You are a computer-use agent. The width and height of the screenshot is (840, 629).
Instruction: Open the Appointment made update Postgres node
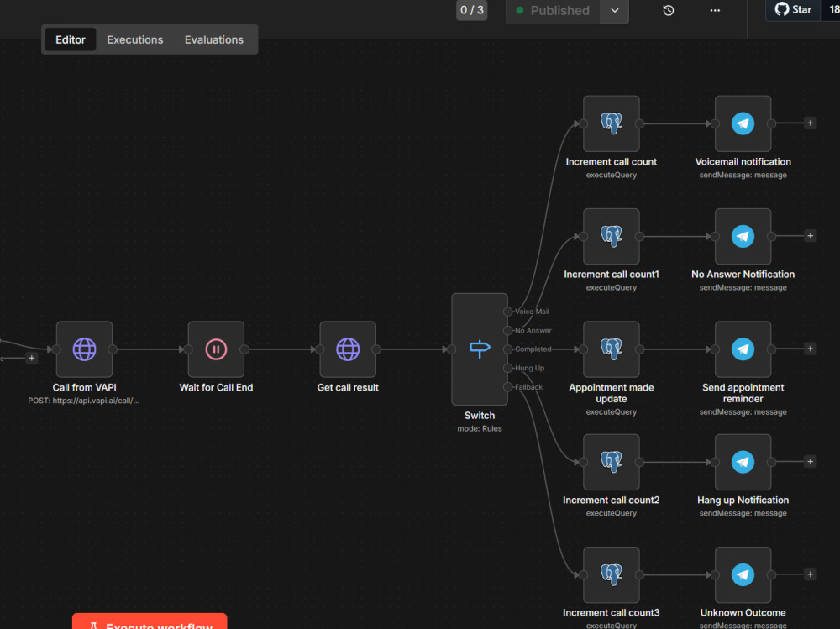click(612, 349)
